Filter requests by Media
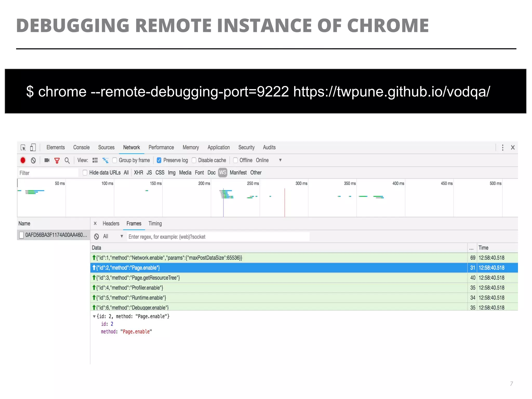Image resolution: width=532 pixels, height=399 pixels. click(185, 172)
